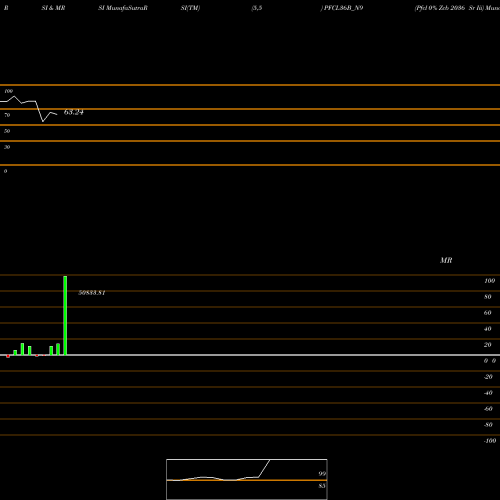
Task: Click the MR axis label -100
Action: pyautogui.click(x=490, y=441)
